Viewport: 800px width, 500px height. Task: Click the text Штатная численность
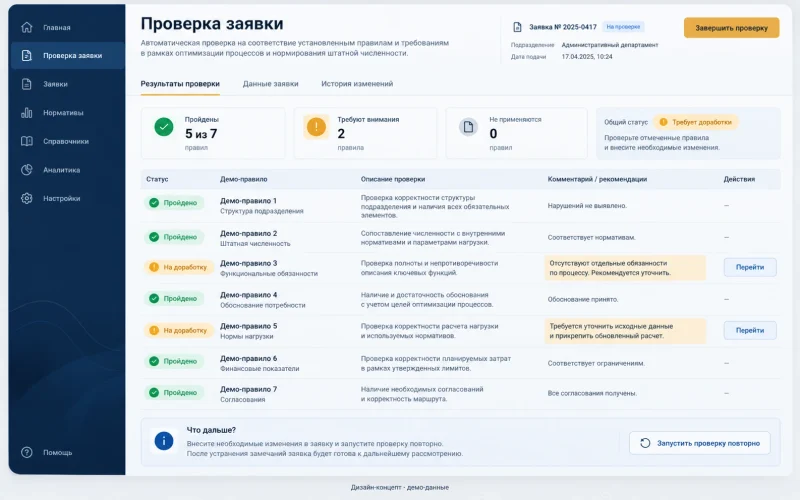255,243
